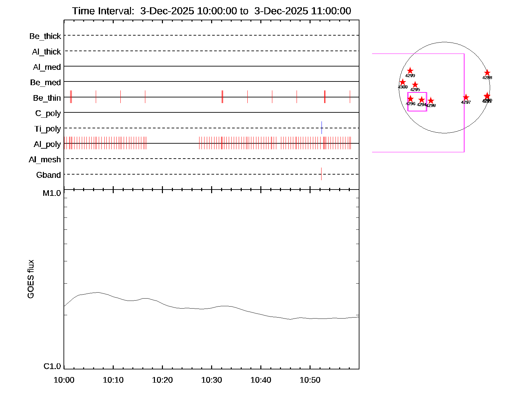The height and width of the screenshot is (399, 532).
Task: Click the star of active region 4288
Action: point(487,73)
